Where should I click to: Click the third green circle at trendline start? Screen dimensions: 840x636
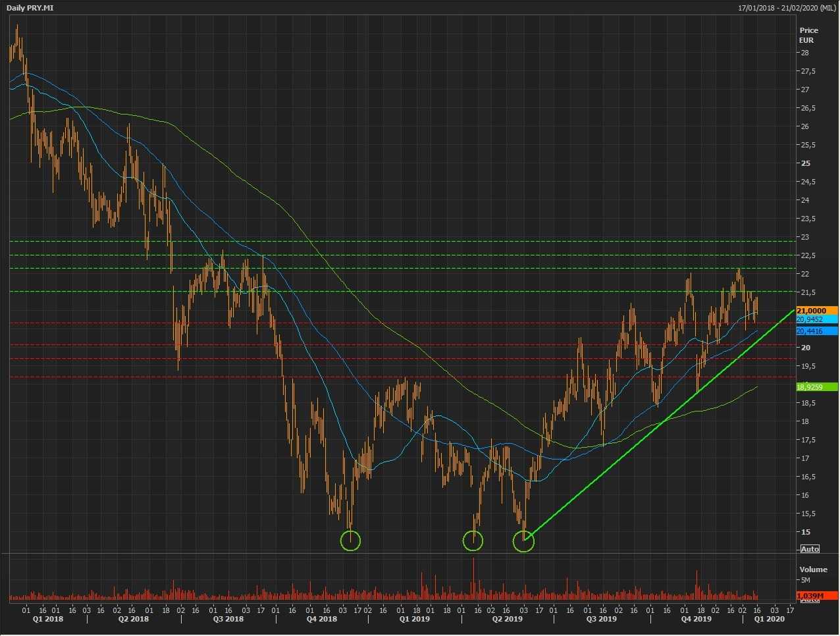[523, 542]
